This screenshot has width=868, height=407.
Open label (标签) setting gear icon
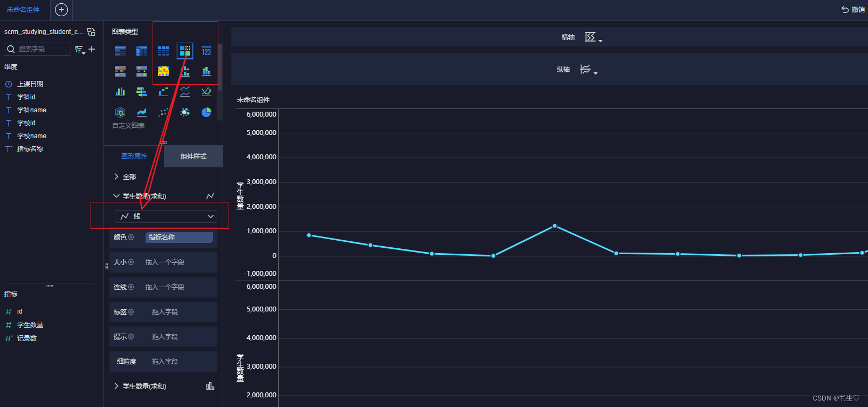click(131, 312)
